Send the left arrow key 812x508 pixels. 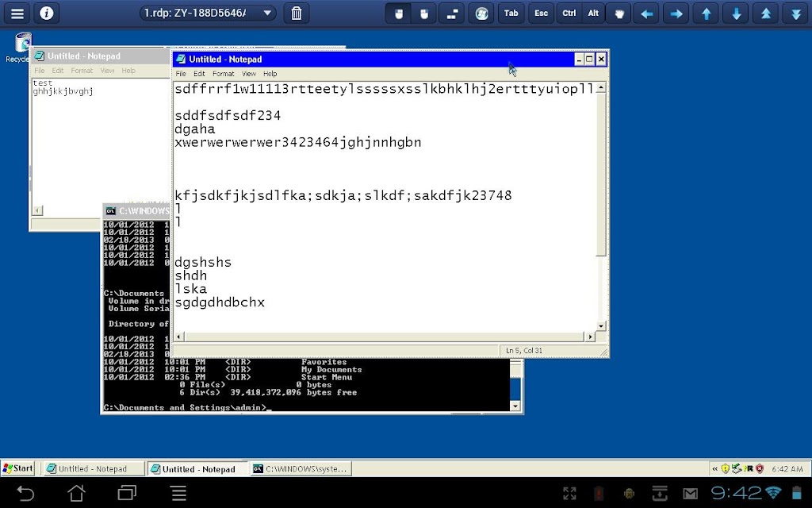pos(646,13)
